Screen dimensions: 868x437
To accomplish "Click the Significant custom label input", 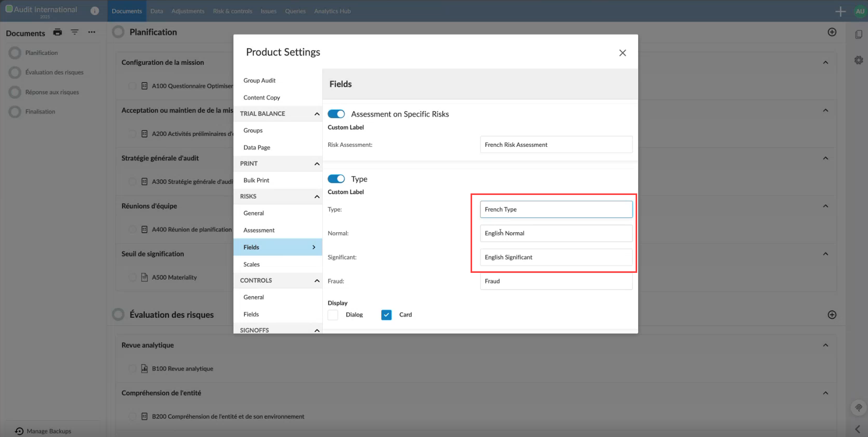I will click(556, 257).
